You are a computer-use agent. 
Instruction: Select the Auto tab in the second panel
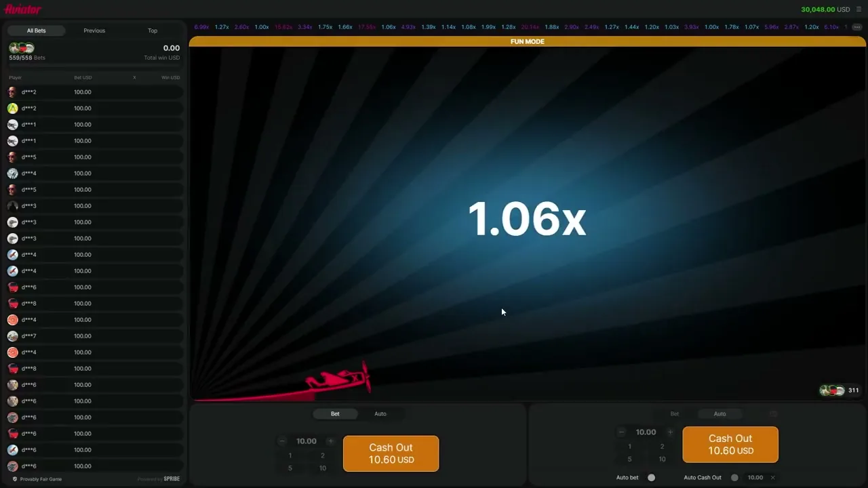pyautogui.click(x=720, y=414)
